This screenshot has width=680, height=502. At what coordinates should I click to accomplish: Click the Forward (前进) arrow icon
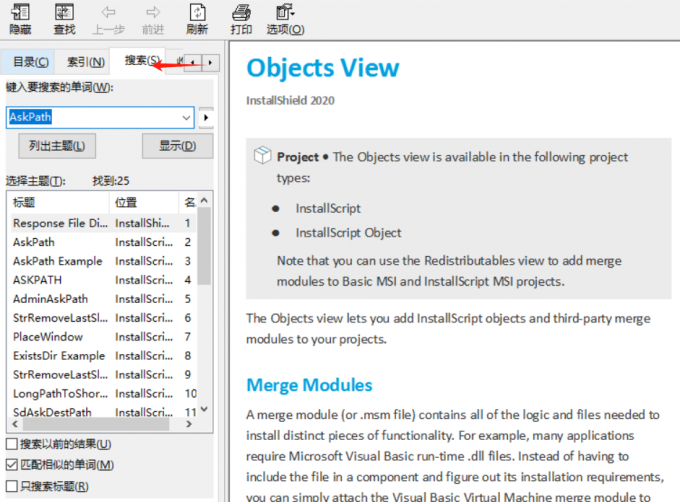pyautogui.click(x=150, y=13)
